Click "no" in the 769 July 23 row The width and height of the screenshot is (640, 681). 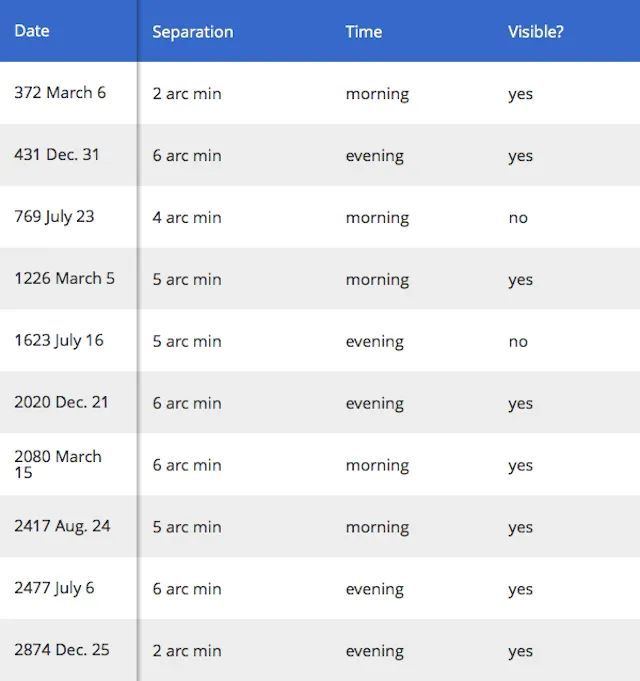(x=518, y=218)
